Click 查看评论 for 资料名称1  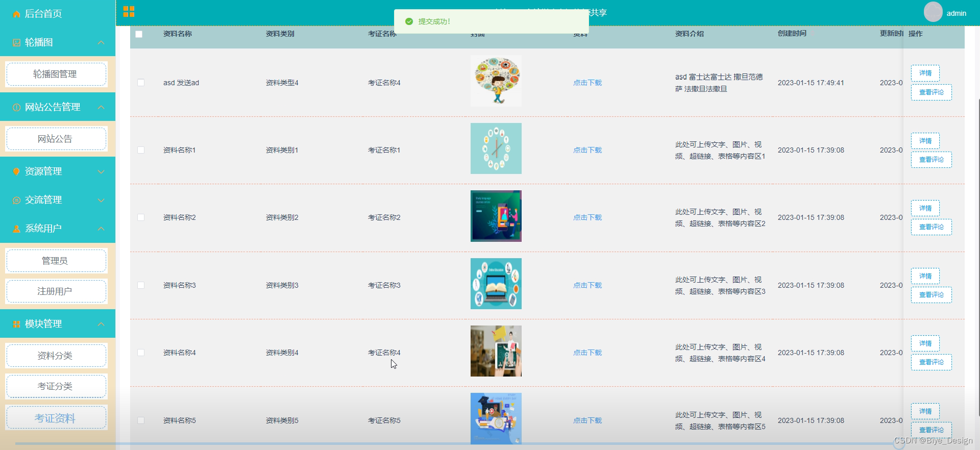(x=931, y=160)
